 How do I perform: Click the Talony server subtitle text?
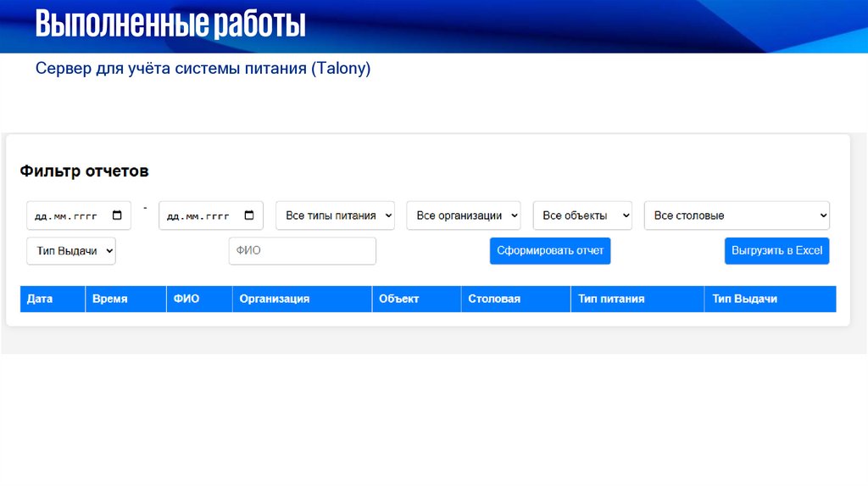pos(203,69)
